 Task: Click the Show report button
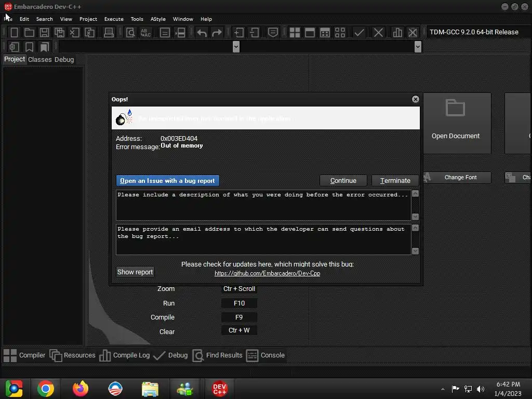pos(135,272)
